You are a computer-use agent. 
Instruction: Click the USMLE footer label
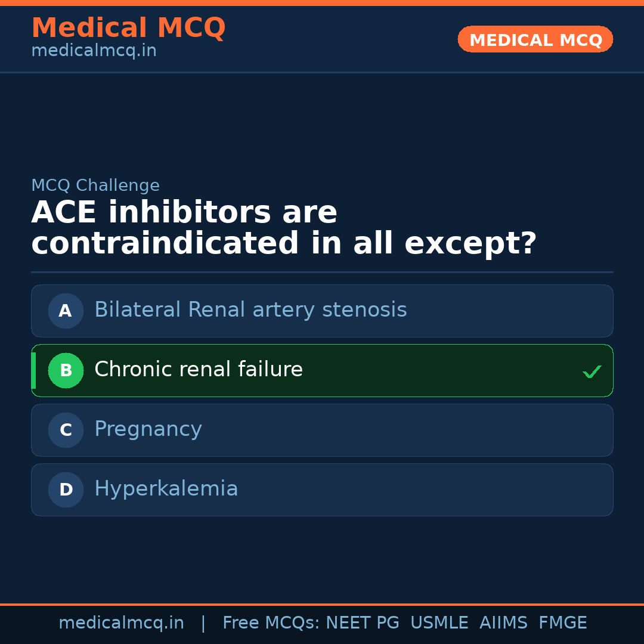click(439, 623)
